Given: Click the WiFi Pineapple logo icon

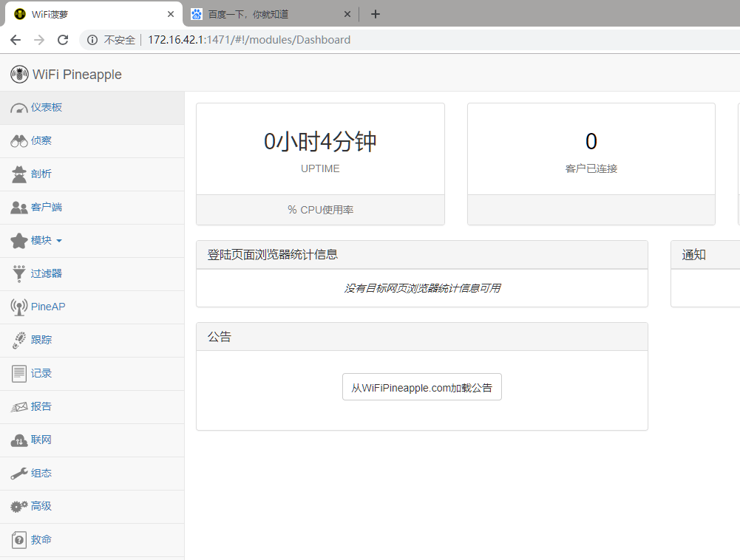Looking at the screenshot, I should (19, 75).
